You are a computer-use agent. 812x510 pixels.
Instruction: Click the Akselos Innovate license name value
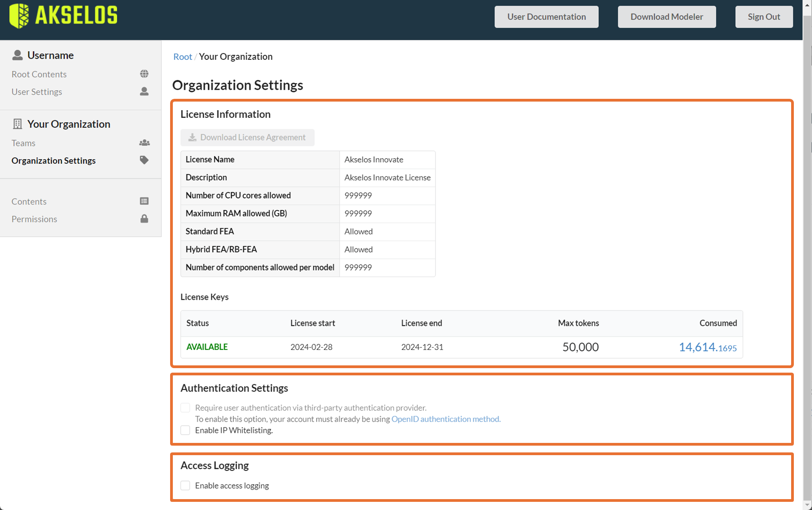click(374, 160)
